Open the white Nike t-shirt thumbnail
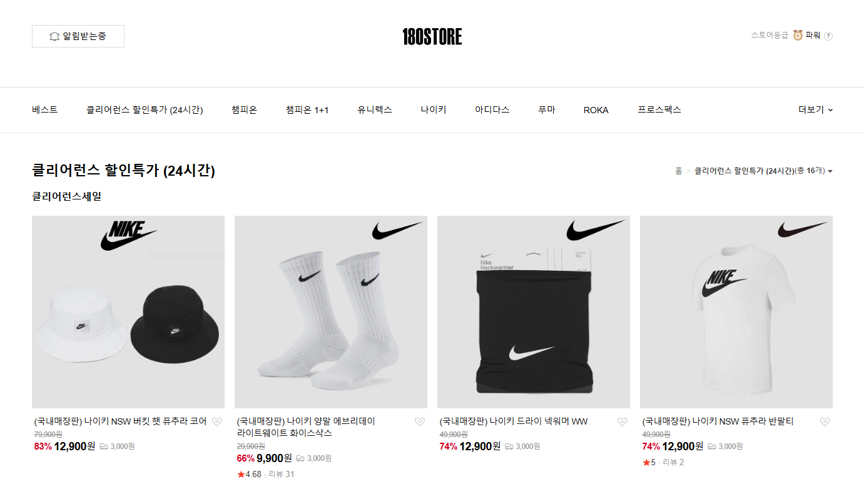Screen dimensions: 864x504 click(x=736, y=312)
